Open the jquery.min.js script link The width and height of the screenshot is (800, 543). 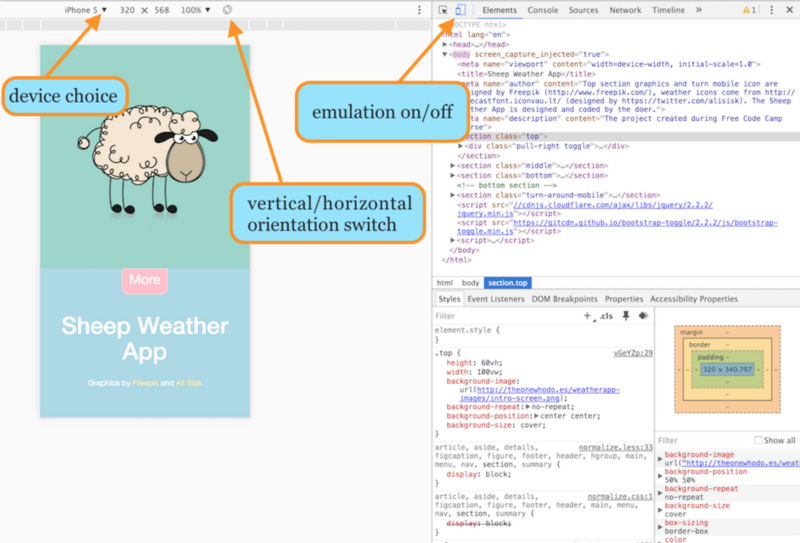coord(584,209)
